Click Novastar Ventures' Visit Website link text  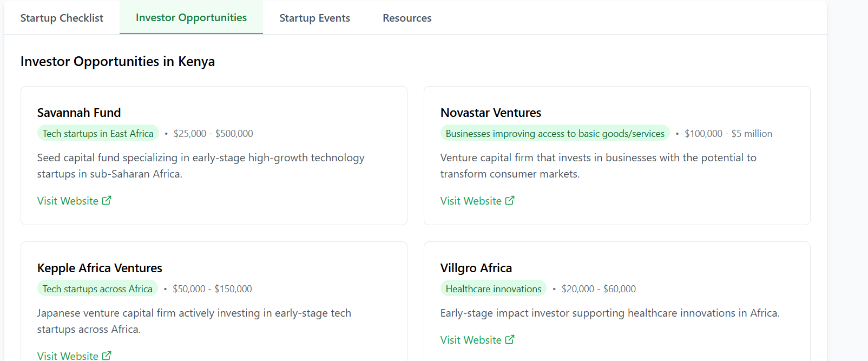pyautogui.click(x=471, y=201)
